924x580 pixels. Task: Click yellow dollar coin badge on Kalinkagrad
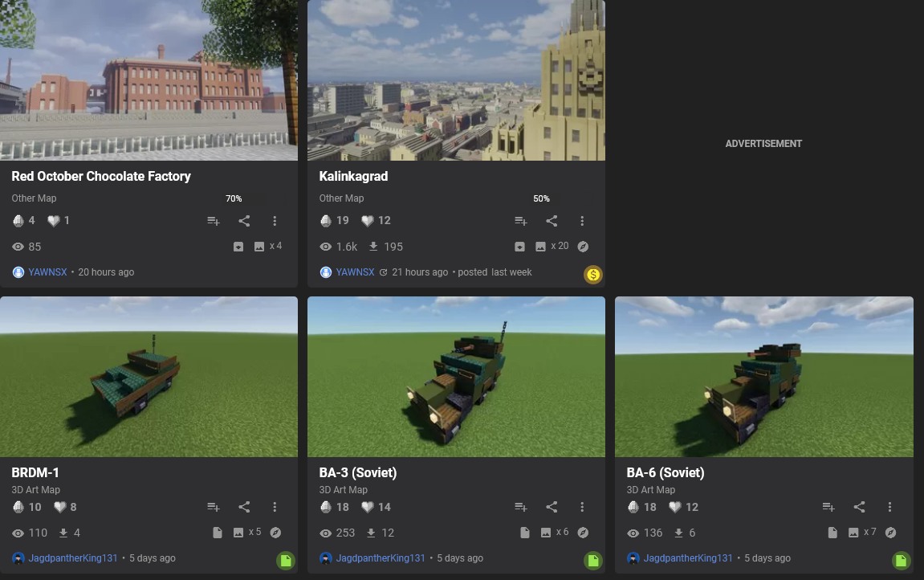point(593,274)
